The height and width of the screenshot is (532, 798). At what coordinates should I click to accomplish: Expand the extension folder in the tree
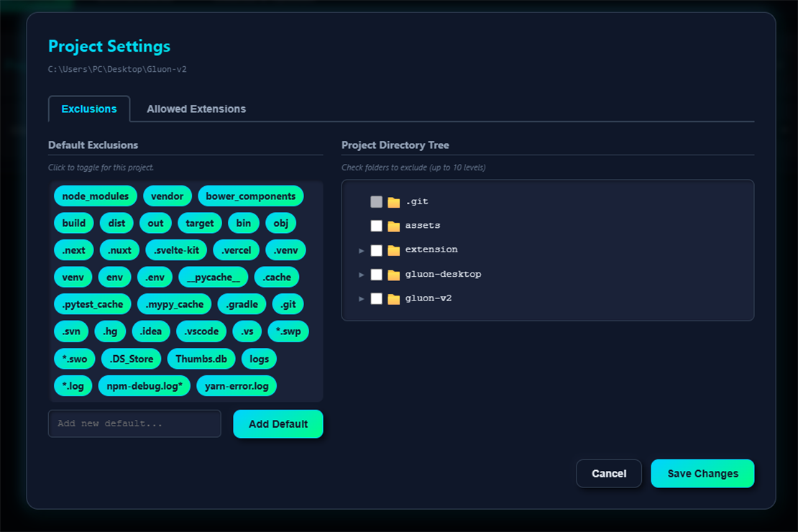point(362,249)
